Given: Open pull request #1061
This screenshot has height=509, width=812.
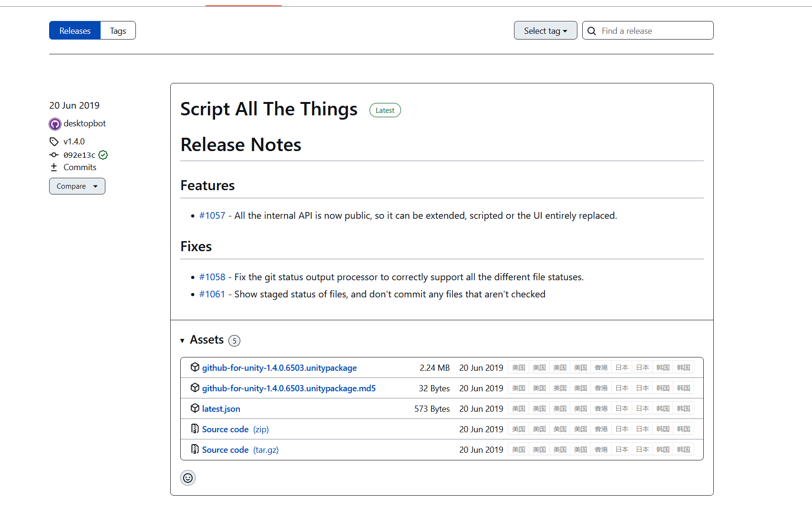Looking at the screenshot, I should pyautogui.click(x=212, y=294).
